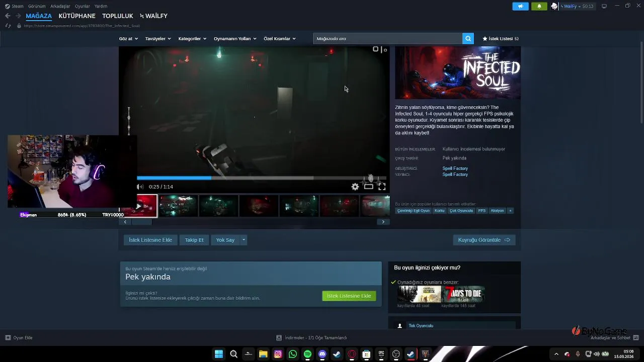Open Microsoft Store from the taskbar
The image size is (644, 362).
coord(366,354)
